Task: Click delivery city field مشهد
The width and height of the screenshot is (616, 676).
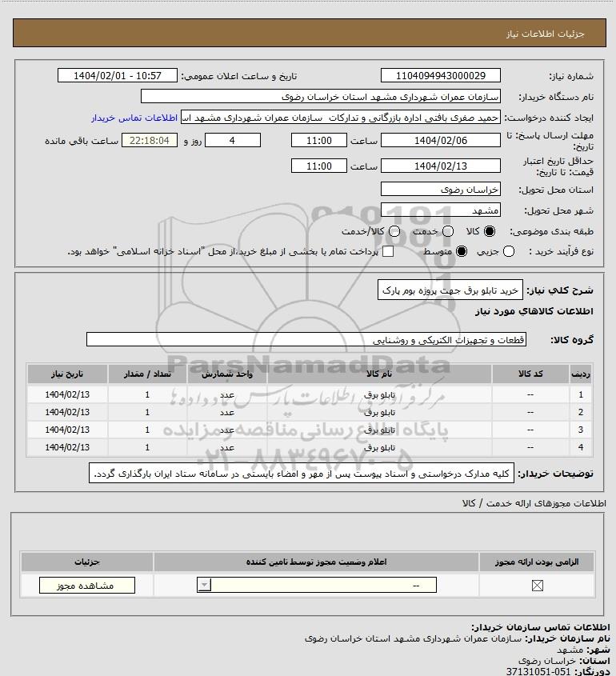Action: [441, 210]
